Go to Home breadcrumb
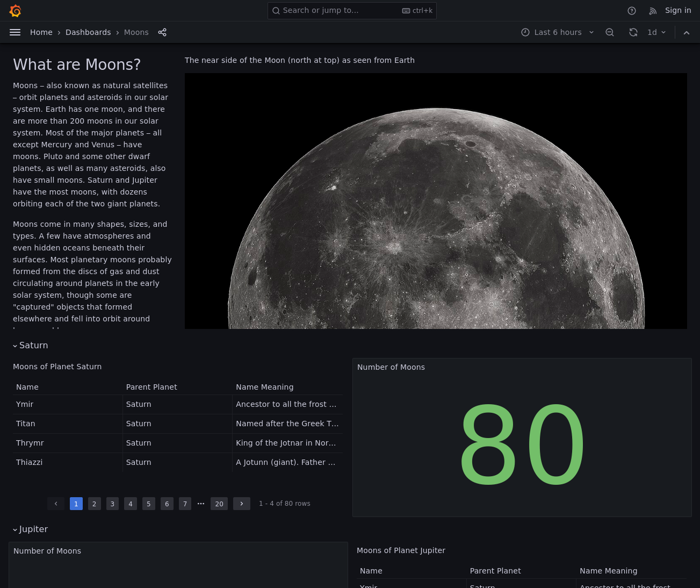Viewport: 700px width, 588px height. pyautogui.click(x=41, y=32)
